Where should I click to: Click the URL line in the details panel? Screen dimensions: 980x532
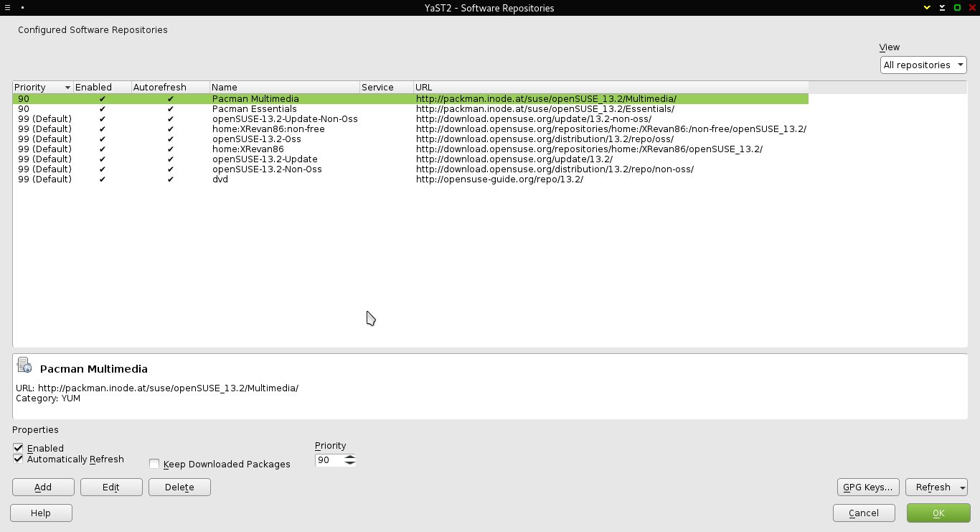[157, 388]
